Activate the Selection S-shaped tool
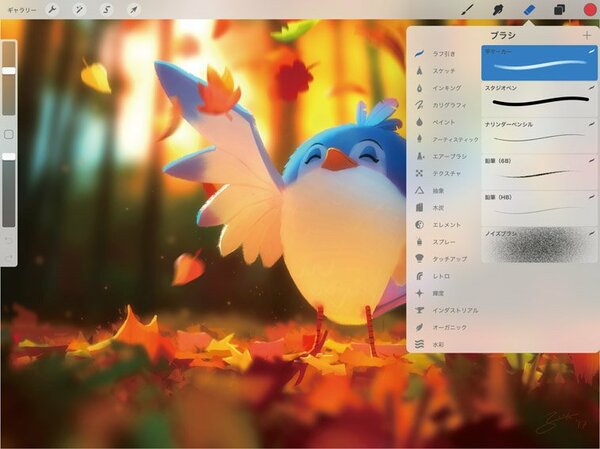This screenshot has width=600, height=449. pyautogui.click(x=106, y=9)
